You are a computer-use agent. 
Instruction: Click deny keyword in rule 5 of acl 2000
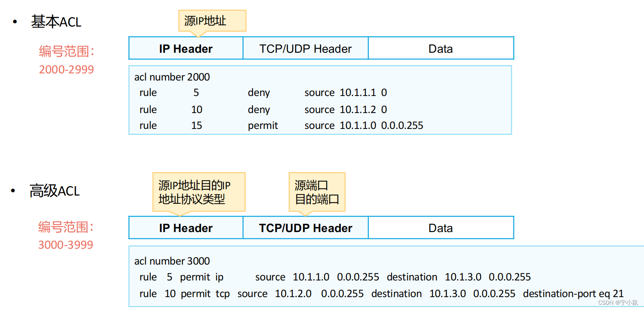coord(259,92)
